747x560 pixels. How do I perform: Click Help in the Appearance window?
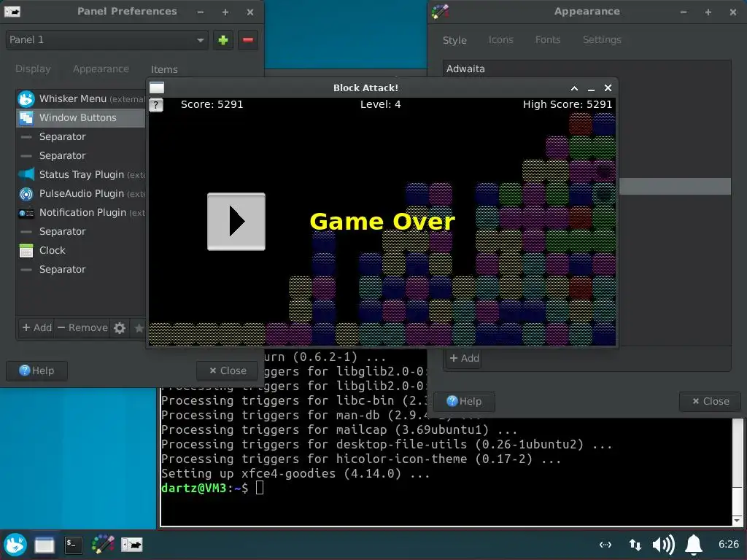click(464, 402)
